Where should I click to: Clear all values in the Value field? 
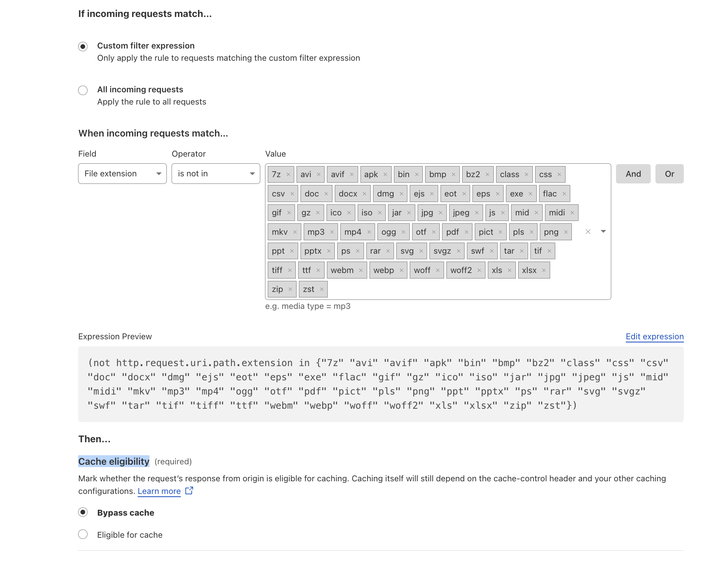click(588, 232)
